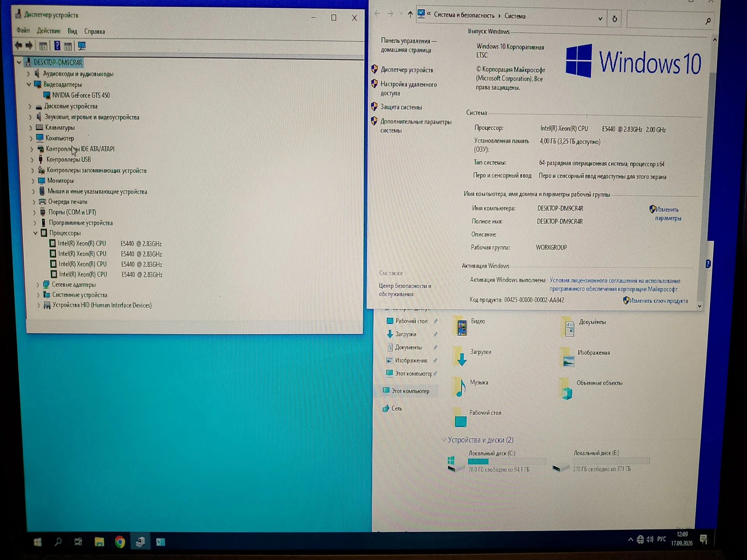Viewport: 747px width, 560px height.
Task: Select Этот компьютер in Explorer sidebar
Action: tap(410, 391)
